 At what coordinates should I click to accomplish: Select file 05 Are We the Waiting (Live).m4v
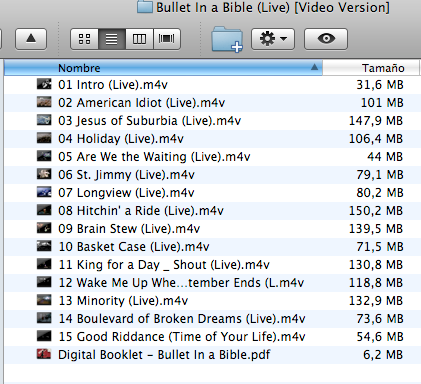[x=154, y=157]
